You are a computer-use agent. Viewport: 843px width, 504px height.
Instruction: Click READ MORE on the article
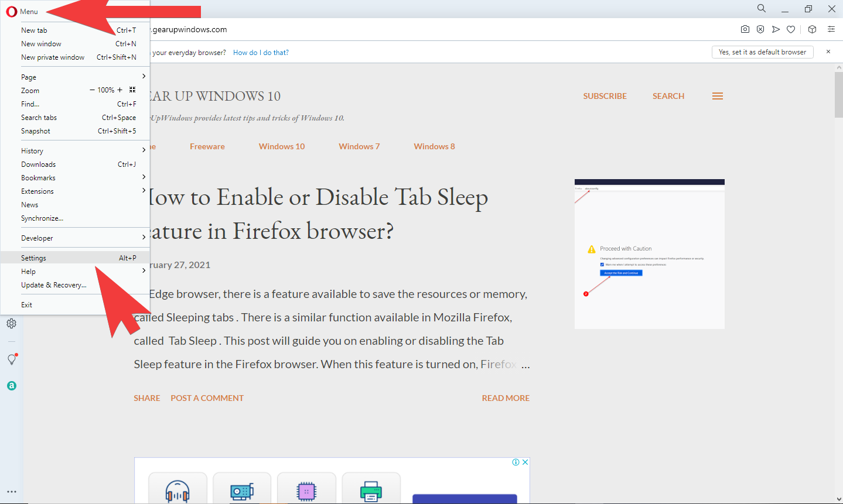coord(506,398)
